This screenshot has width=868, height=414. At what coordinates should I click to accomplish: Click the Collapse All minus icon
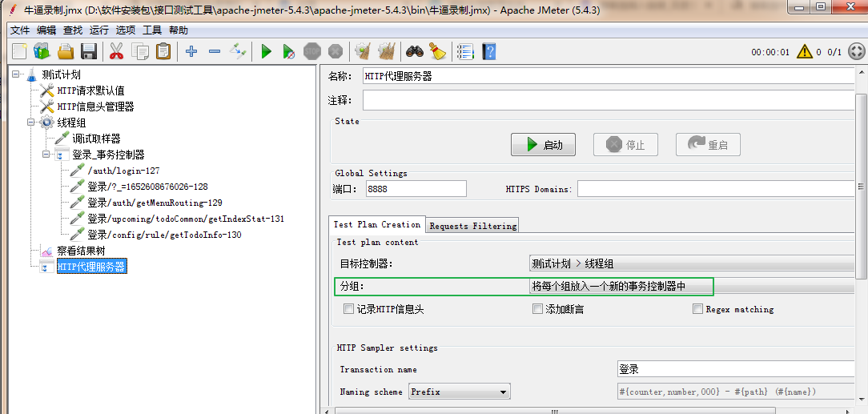click(215, 51)
